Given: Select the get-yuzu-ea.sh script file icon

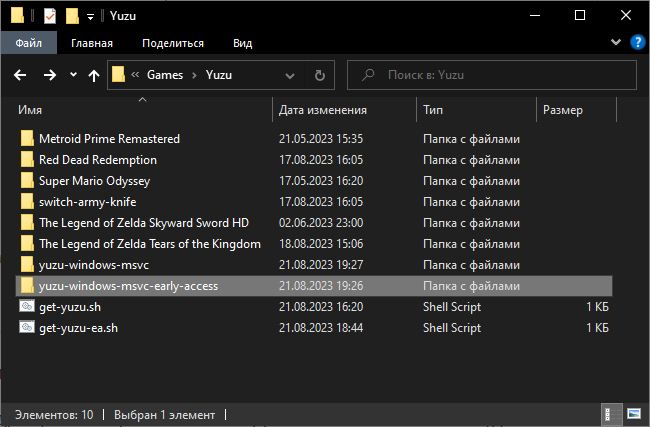Looking at the screenshot, I should click(27, 328).
